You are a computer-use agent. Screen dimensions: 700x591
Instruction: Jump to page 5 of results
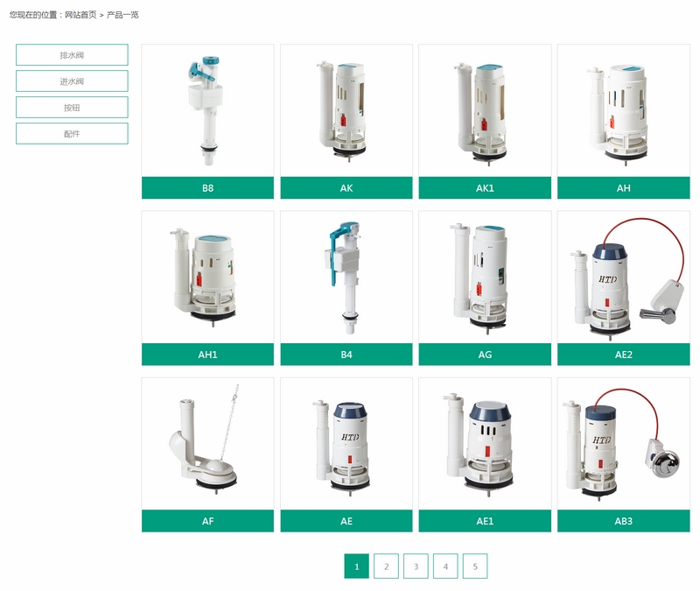474,566
